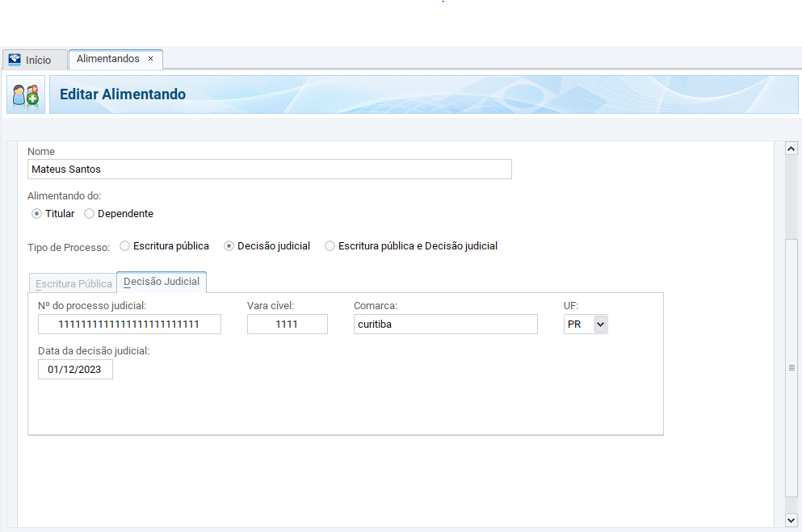Open the Decisão Judicial inner tab

pos(162,282)
